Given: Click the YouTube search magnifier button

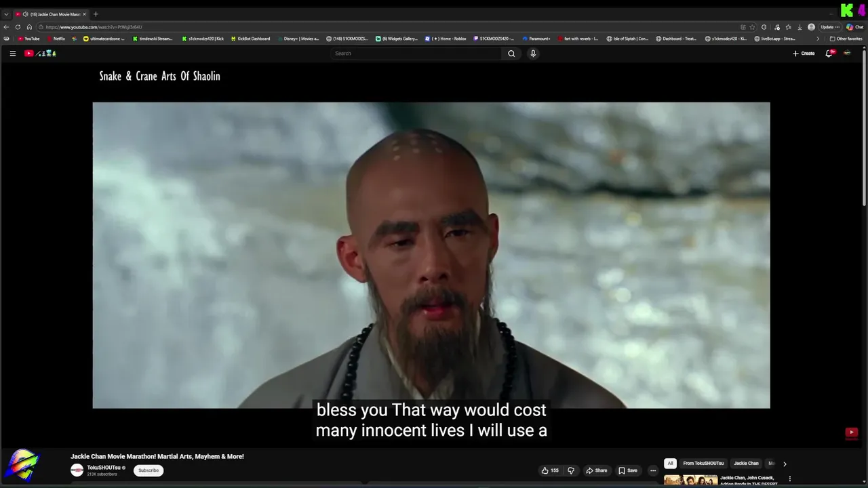Looking at the screenshot, I should click(511, 54).
